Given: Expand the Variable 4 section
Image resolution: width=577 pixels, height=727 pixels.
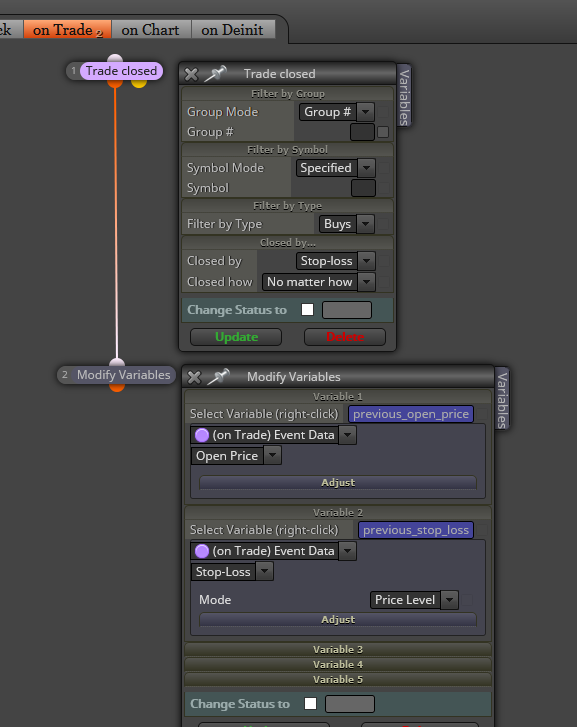Looking at the screenshot, I should pyautogui.click(x=338, y=664).
